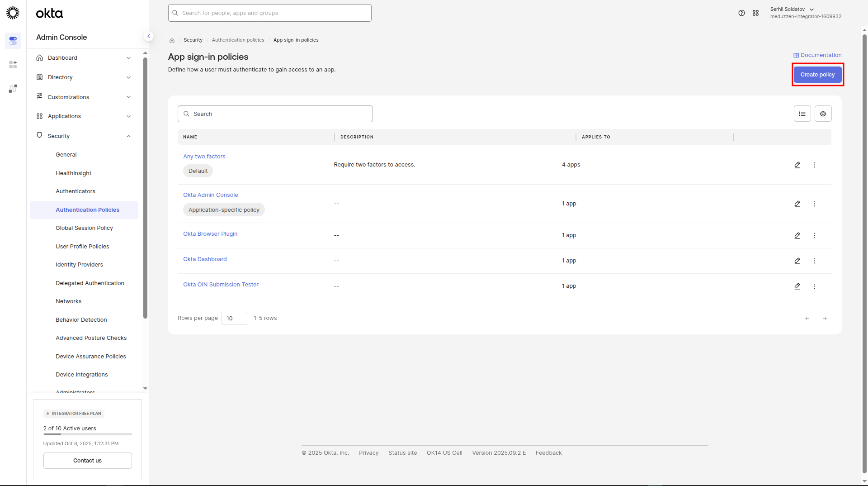Click the main page vertical scrollbar
The image size is (868, 486).
864,253
